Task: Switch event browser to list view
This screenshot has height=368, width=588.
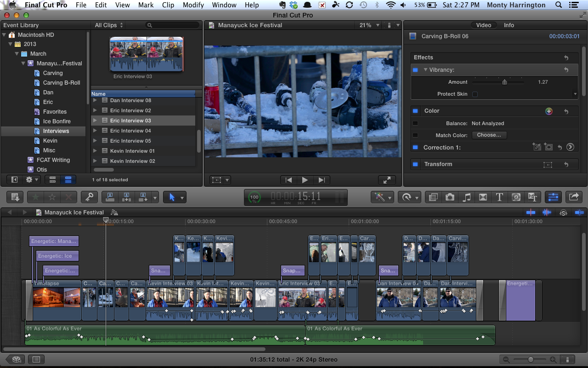Action: point(68,180)
